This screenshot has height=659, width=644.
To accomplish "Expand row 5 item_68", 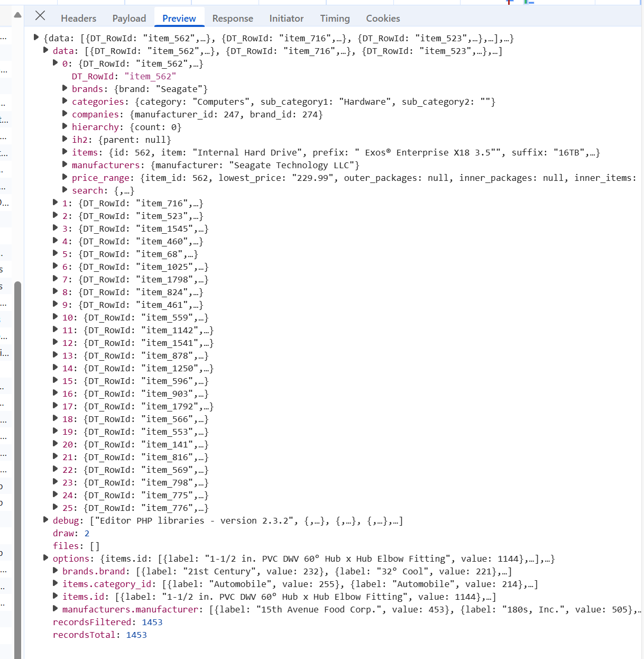I will tap(55, 253).
